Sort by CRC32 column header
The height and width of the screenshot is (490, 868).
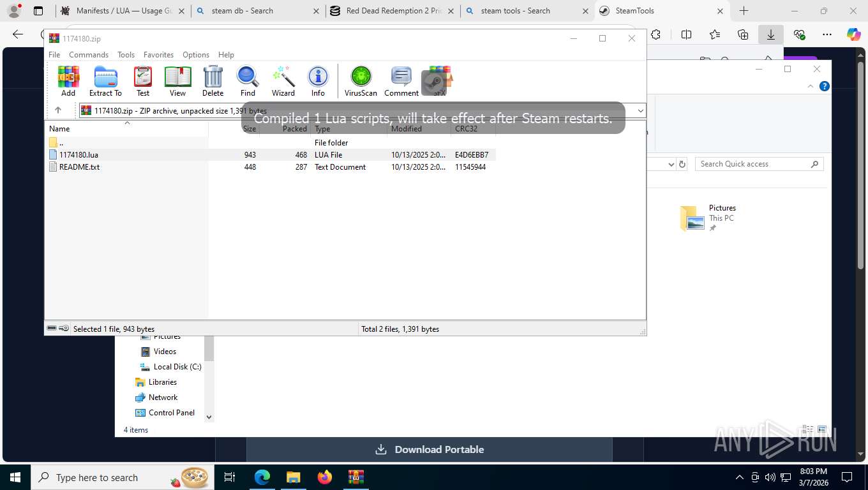click(x=473, y=128)
